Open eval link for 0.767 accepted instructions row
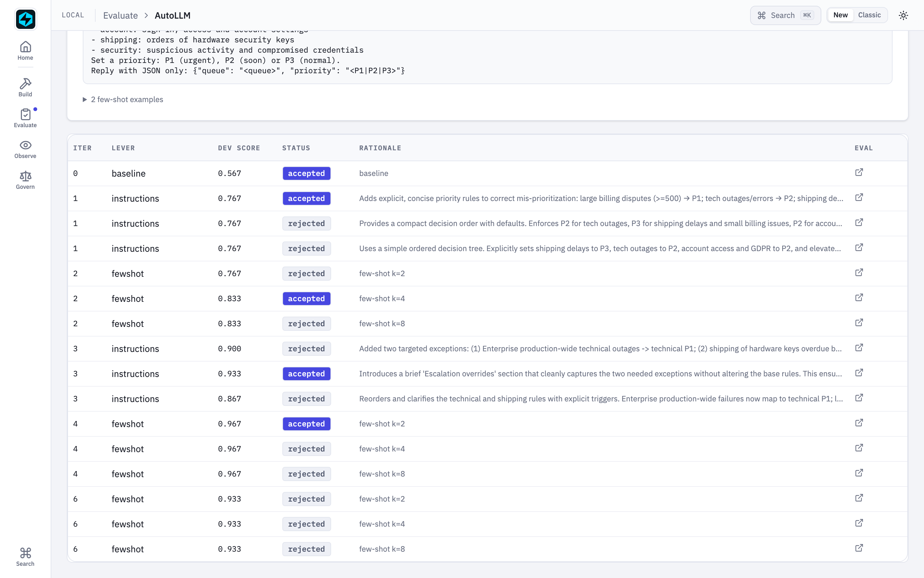The height and width of the screenshot is (578, 924). 859,197
